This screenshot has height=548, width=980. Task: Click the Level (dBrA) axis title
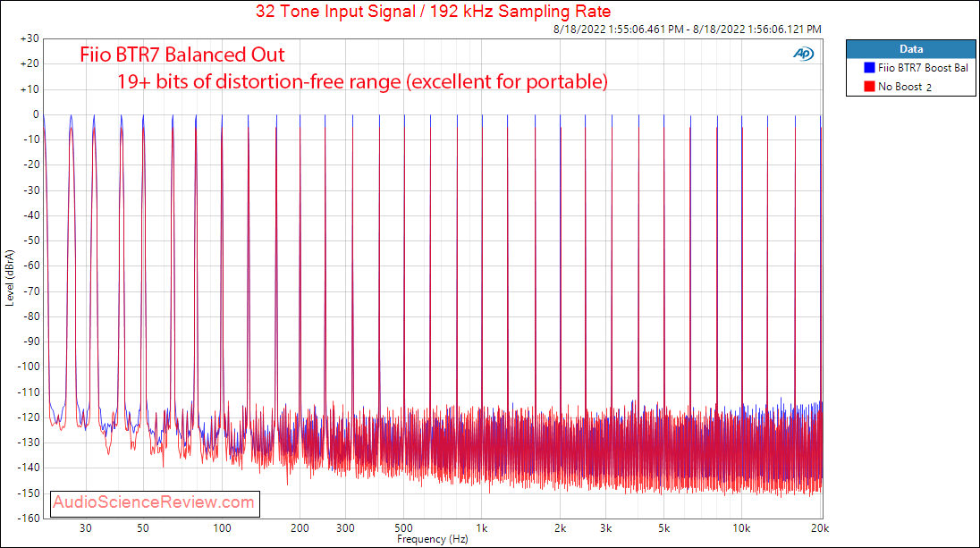coord(9,278)
